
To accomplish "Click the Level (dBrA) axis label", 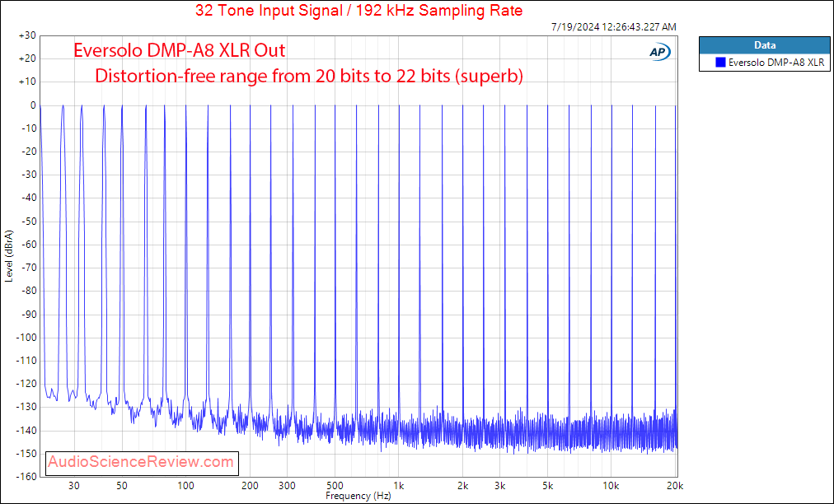I will (8, 256).
